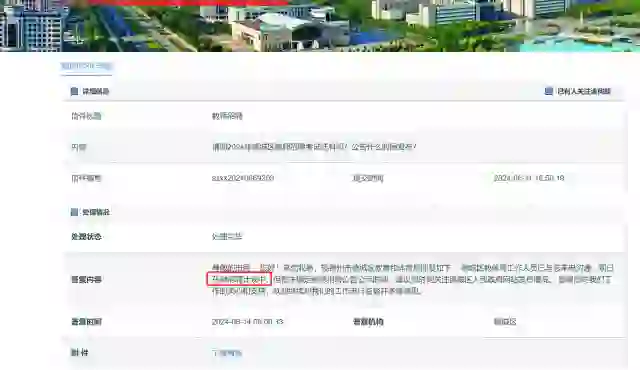
Task: Click the submit time value 2024-08
Action: 529,178
